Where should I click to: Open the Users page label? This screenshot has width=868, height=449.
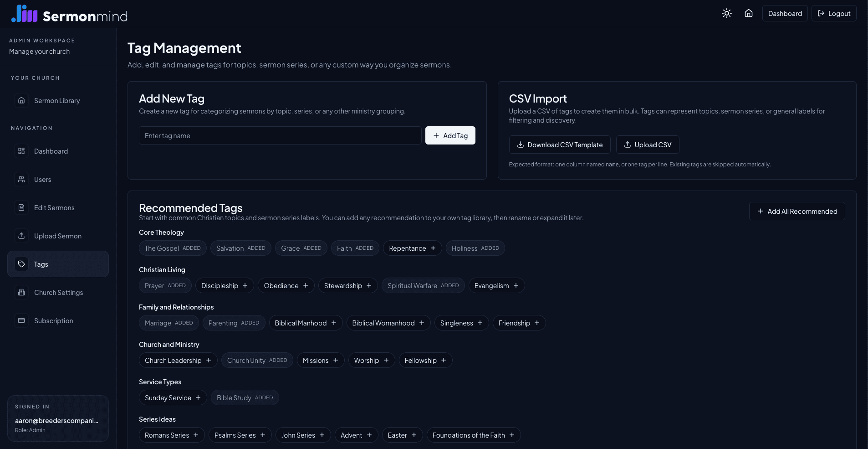click(43, 179)
